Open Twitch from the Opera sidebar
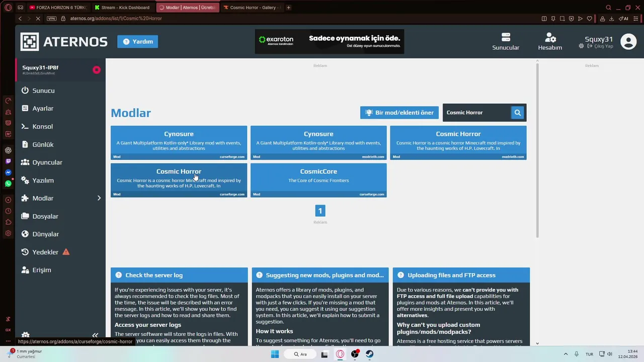The image size is (644, 362). click(x=8, y=161)
